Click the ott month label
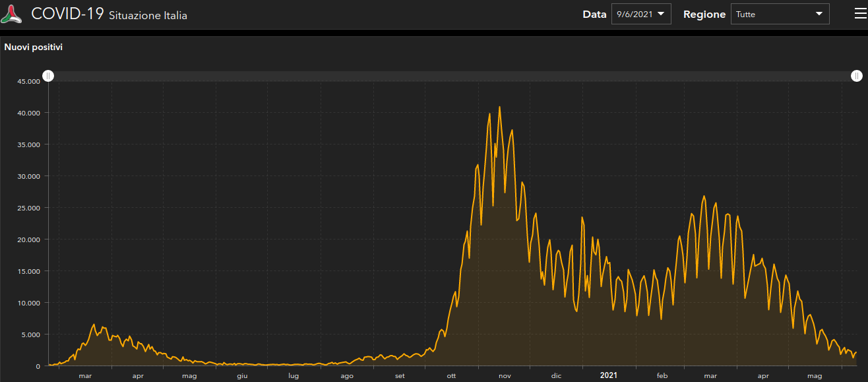The image size is (868, 382). 451,376
